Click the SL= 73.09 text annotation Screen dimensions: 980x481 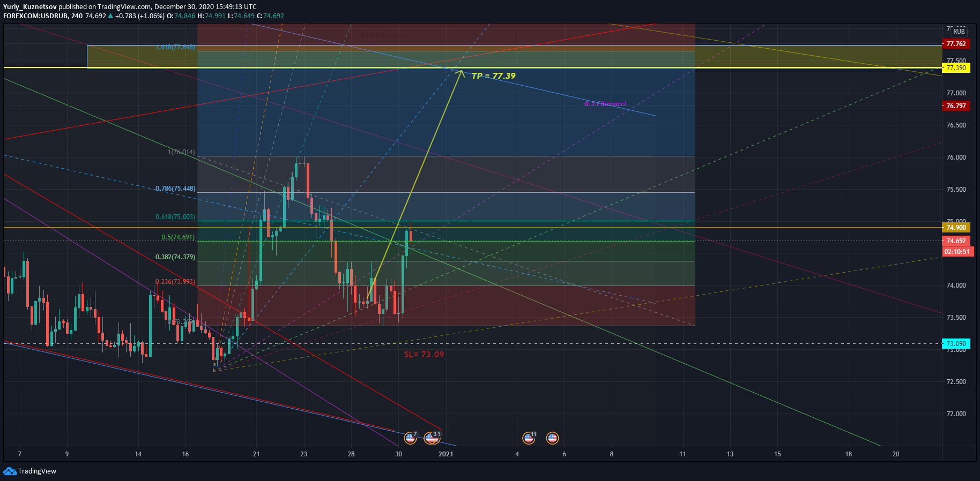[424, 355]
